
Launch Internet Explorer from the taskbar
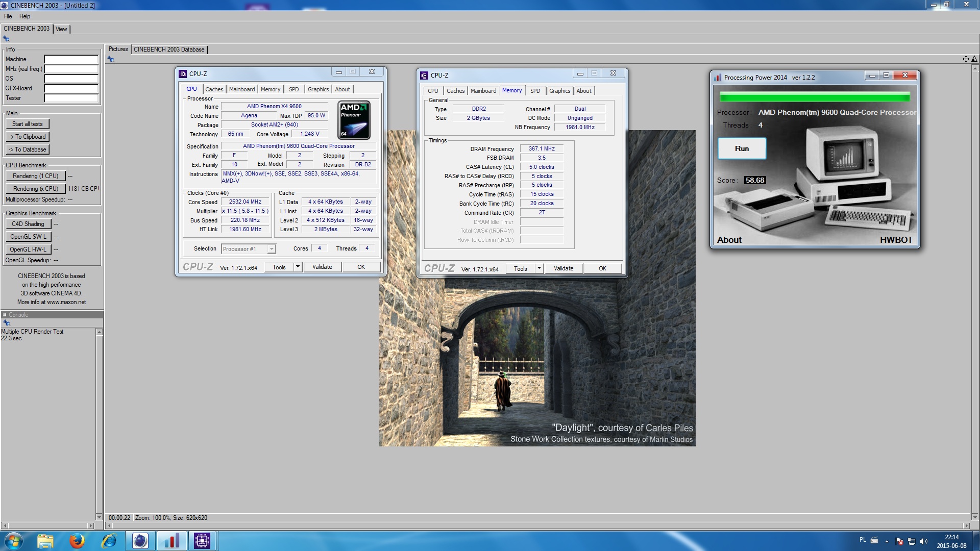click(109, 541)
